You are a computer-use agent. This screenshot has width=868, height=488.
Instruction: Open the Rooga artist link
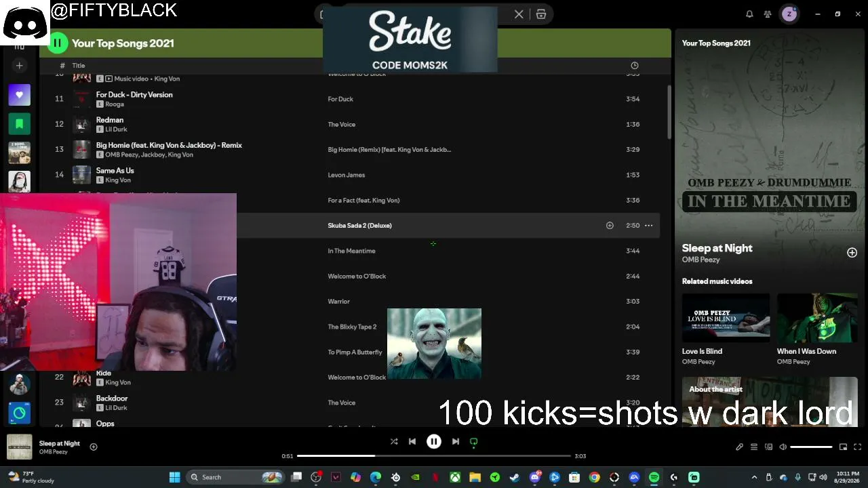[115, 104]
